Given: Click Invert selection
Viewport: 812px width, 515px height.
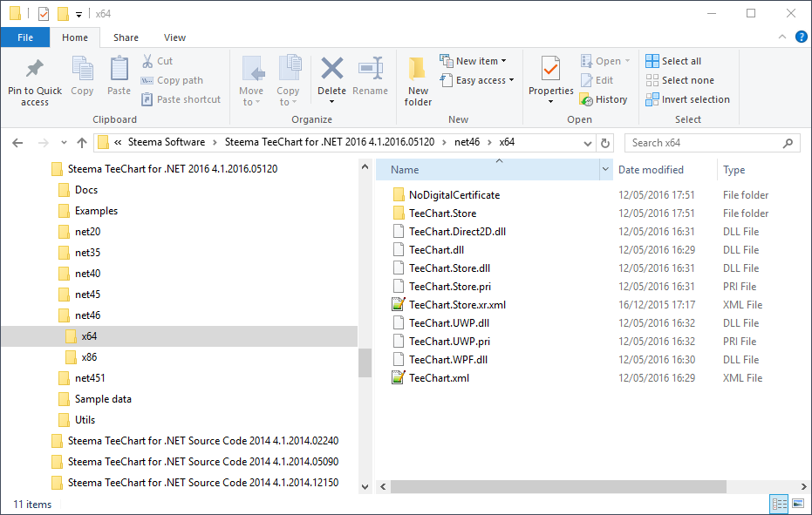Looking at the screenshot, I should (x=687, y=99).
